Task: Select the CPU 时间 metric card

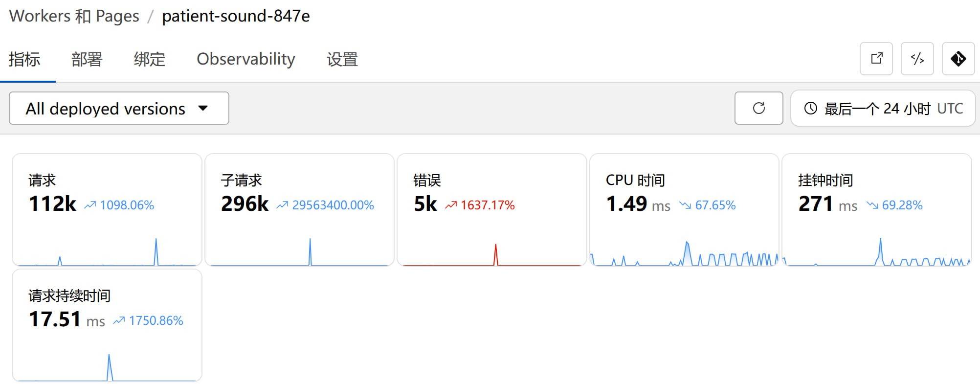Action: (684, 209)
